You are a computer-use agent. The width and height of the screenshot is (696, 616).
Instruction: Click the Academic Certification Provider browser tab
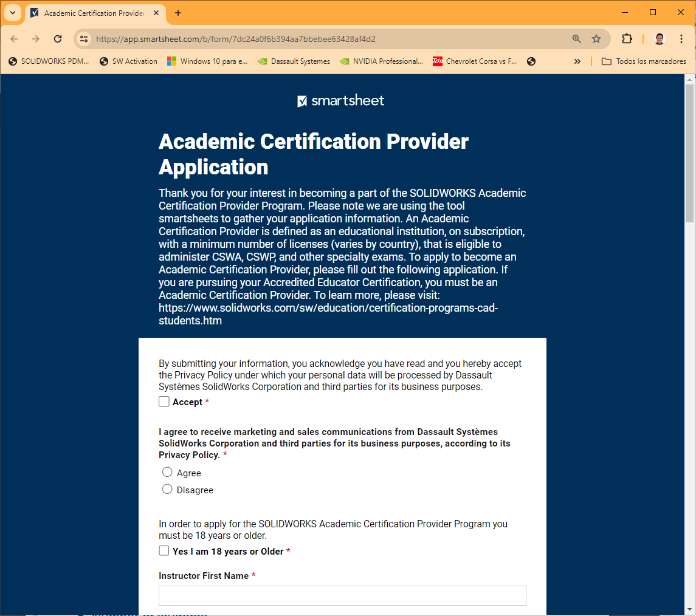(x=95, y=13)
